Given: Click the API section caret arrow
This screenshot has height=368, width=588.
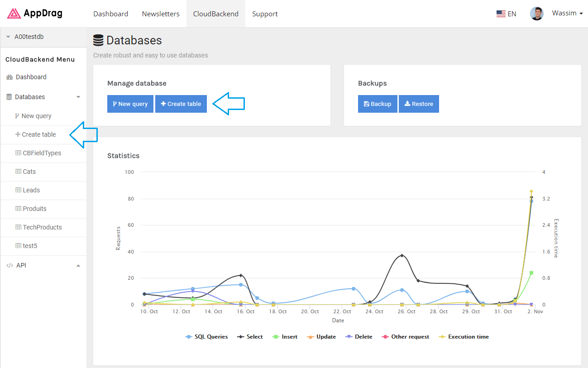Looking at the screenshot, I should click(x=78, y=265).
